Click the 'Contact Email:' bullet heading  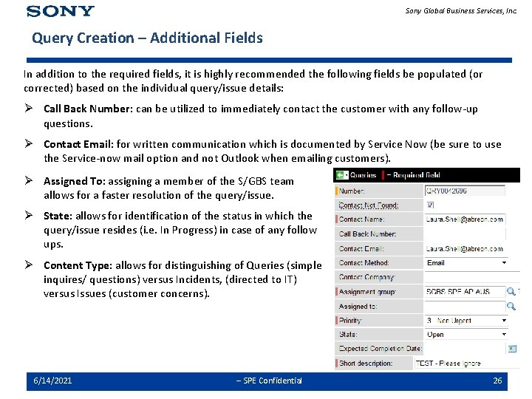78,144
